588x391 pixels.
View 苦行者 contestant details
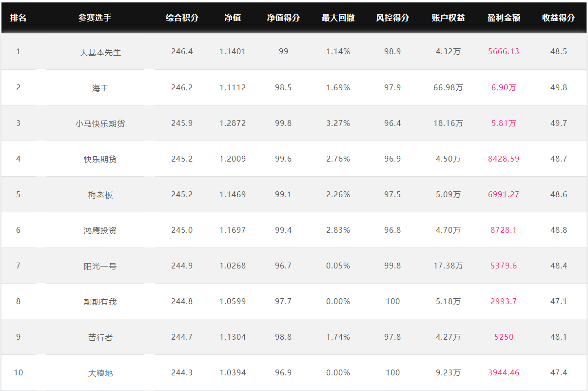(100, 337)
